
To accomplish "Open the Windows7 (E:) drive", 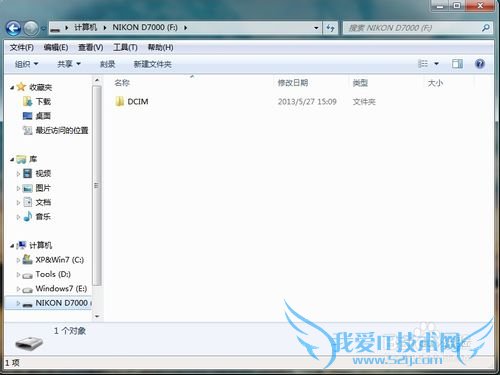I will coord(61,289).
